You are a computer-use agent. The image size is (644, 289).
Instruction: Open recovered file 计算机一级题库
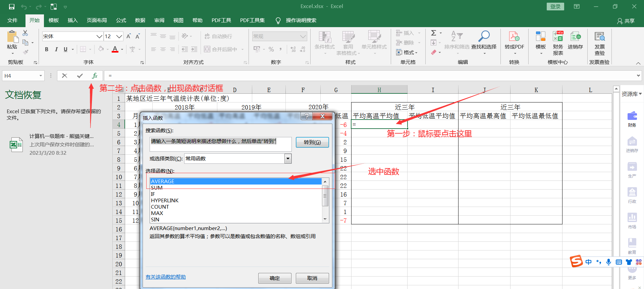click(52, 144)
